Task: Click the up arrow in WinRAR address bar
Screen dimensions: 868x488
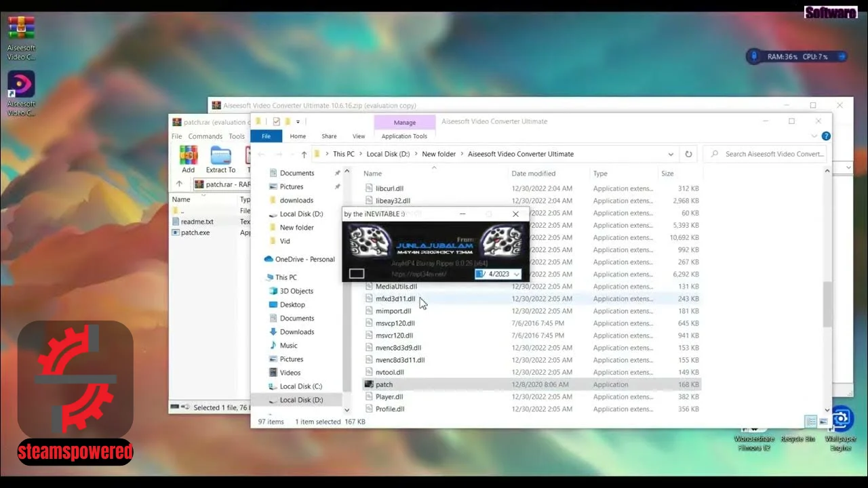Action: click(179, 184)
